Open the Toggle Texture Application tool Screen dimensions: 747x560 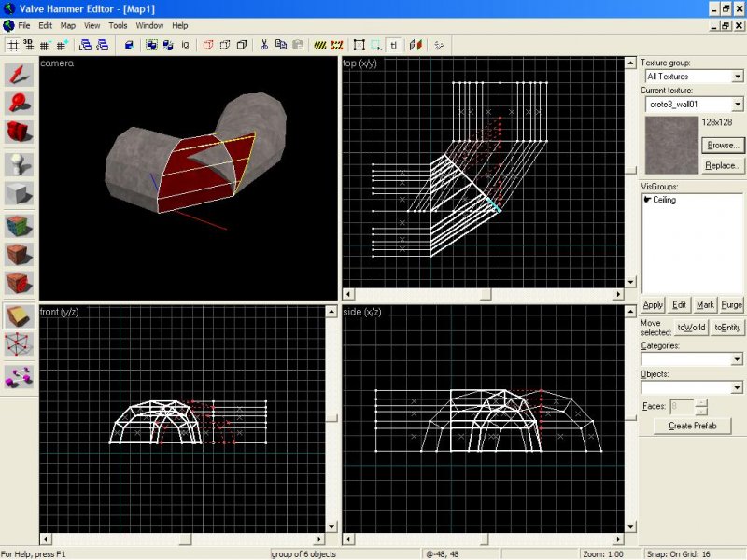click(x=20, y=226)
